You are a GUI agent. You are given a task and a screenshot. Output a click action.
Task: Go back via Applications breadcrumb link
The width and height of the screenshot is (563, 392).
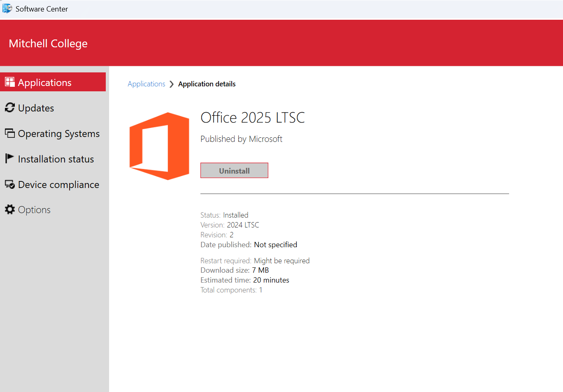146,84
